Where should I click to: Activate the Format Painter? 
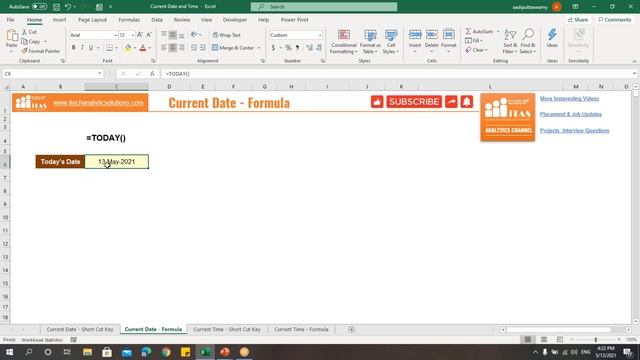pyautogui.click(x=41, y=51)
